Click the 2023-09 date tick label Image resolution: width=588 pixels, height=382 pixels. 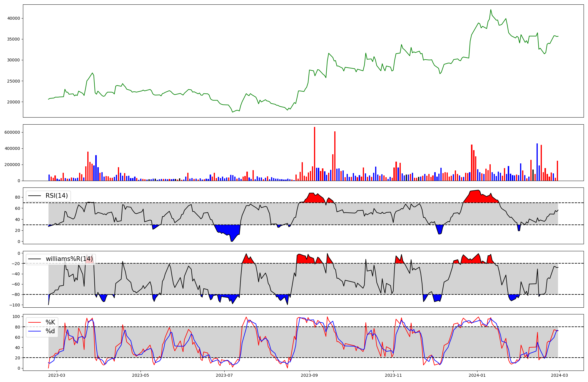[310, 375]
